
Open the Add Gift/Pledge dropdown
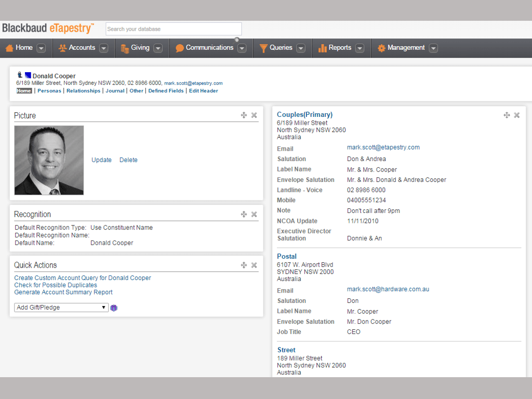(61, 308)
